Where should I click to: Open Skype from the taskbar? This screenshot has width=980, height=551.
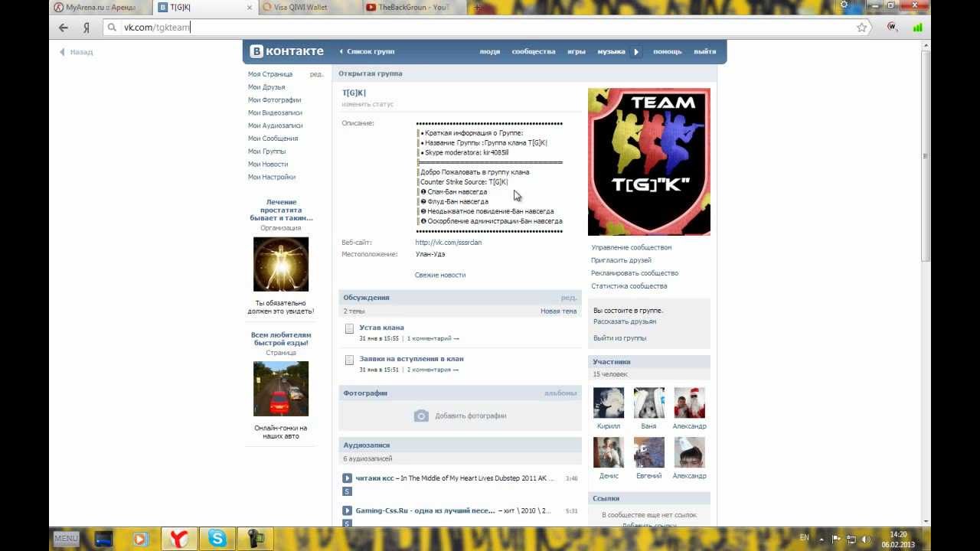point(217,539)
